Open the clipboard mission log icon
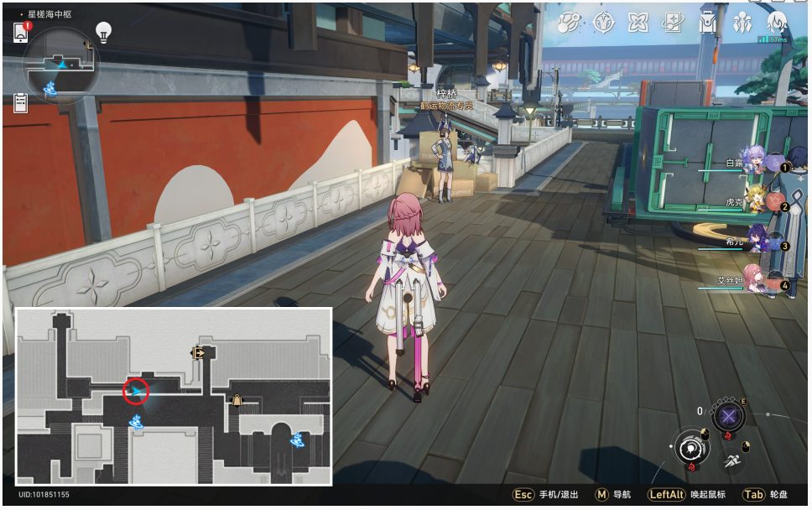 tap(21, 102)
